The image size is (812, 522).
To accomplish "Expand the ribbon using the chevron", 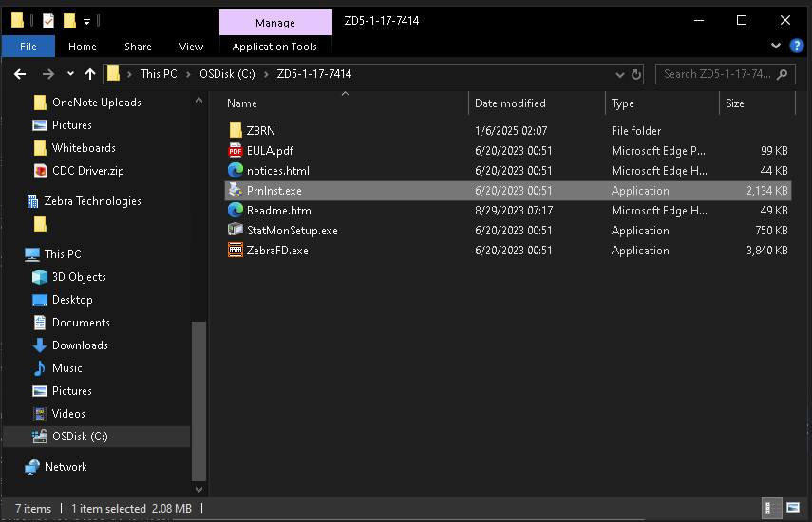I will 777,47.
